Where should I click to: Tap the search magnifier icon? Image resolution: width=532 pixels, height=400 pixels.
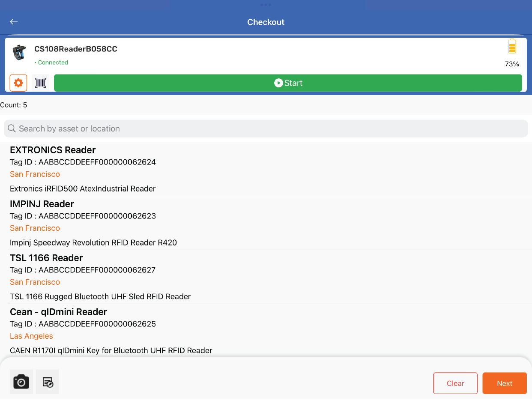pyautogui.click(x=12, y=128)
